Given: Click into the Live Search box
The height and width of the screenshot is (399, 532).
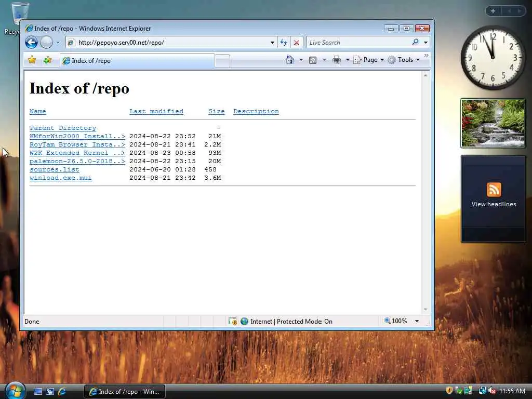Looking at the screenshot, I should point(358,43).
